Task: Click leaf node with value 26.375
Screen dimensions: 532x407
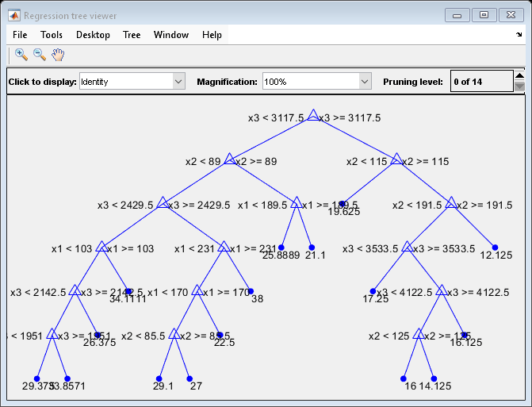Action: (98, 335)
